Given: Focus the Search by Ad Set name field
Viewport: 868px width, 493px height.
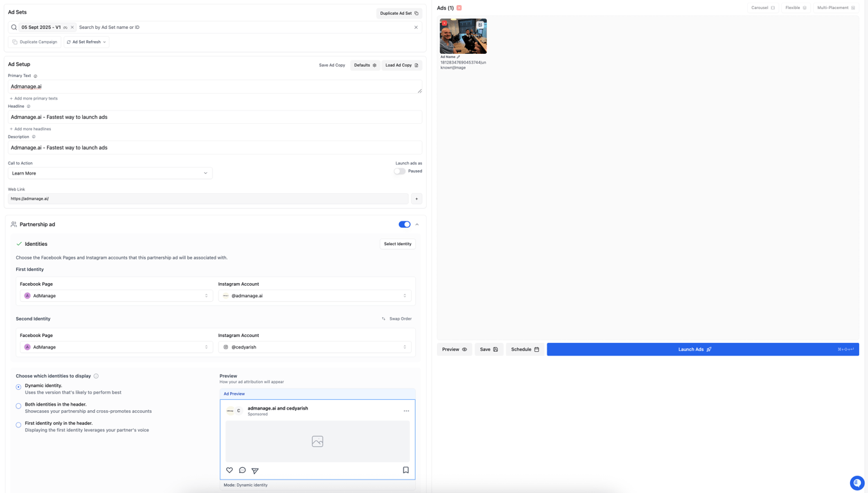Looking at the screenshot, I should (244, 28).
